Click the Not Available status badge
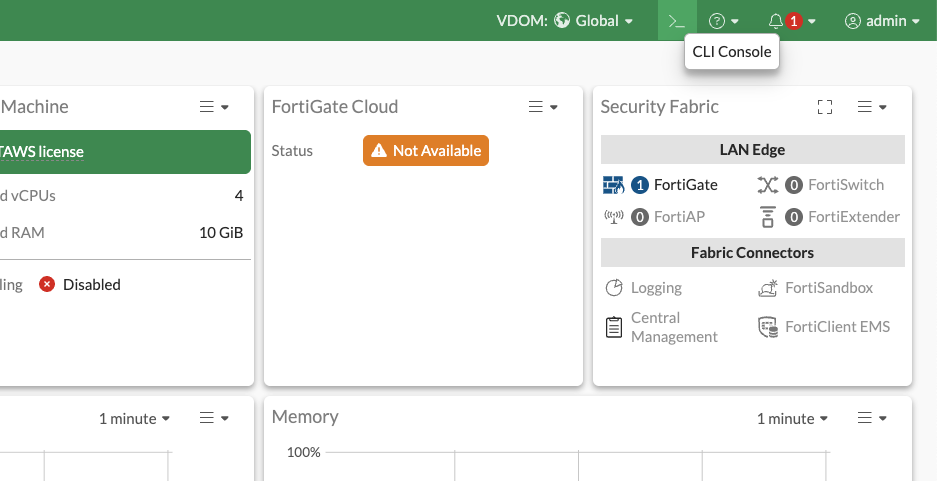The width and height of the screenshot is (937, 481). point(425,151)
